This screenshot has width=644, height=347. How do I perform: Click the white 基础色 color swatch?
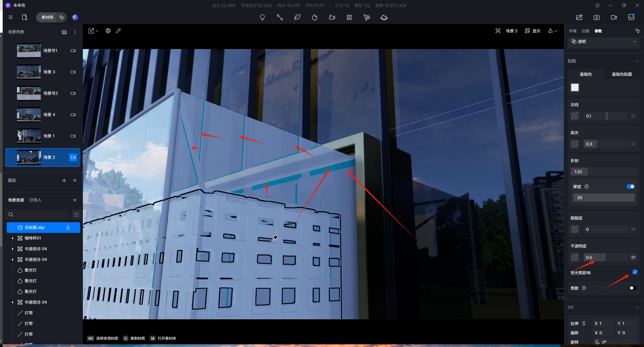pos(575,87)
